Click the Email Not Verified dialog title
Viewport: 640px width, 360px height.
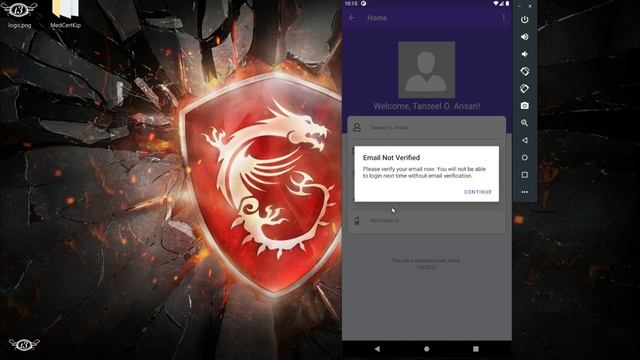(391, 158)
